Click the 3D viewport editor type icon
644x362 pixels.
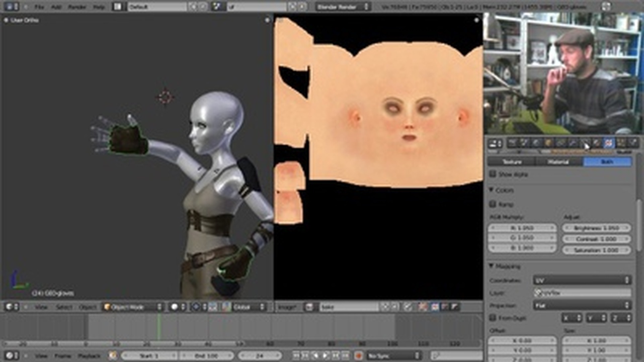[x=10, y=307]
